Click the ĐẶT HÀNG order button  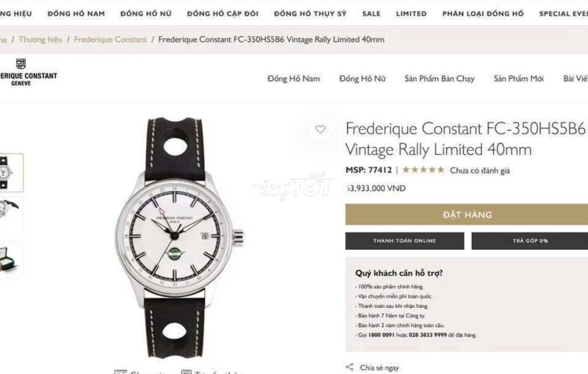[467, 215]
